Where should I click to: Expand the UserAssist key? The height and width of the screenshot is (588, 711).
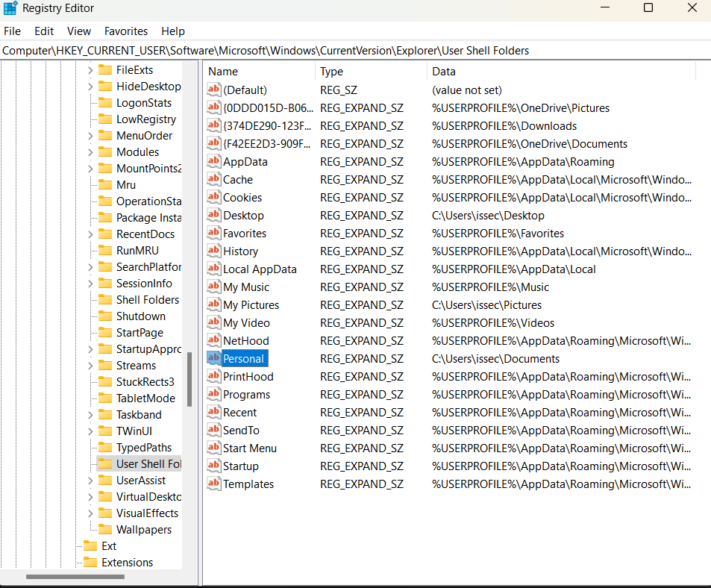click(x=90, y=481)
